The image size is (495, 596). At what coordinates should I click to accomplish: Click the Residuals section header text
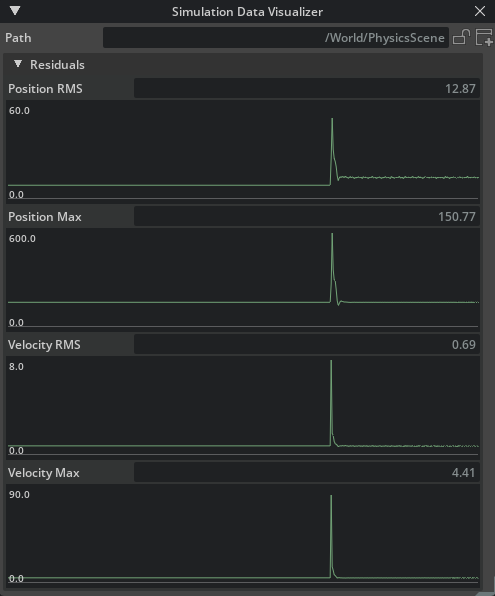(x=57, y=65)
